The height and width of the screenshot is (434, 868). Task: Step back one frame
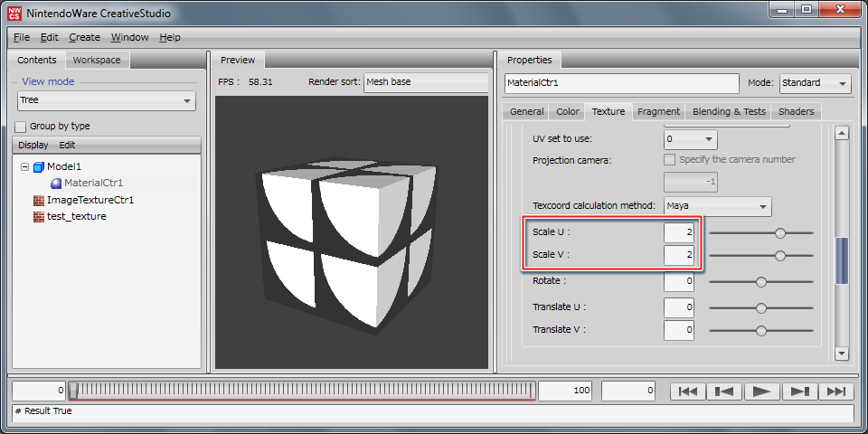724,392
